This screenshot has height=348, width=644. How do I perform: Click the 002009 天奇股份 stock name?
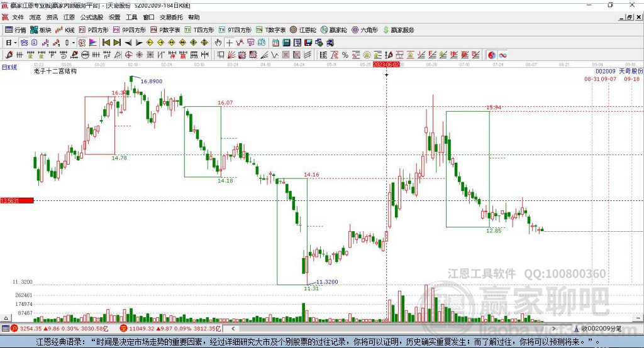(x=619, y=72)
